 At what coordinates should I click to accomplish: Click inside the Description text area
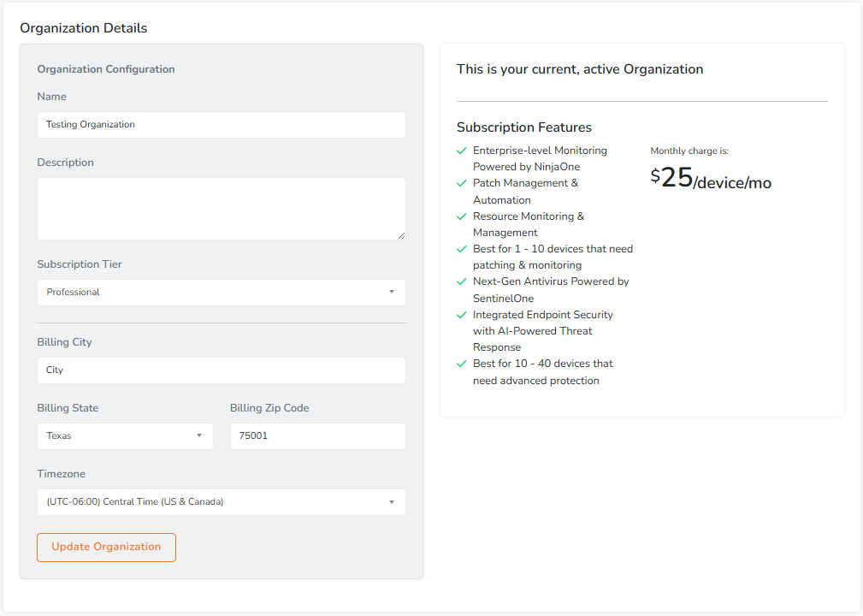221,209
